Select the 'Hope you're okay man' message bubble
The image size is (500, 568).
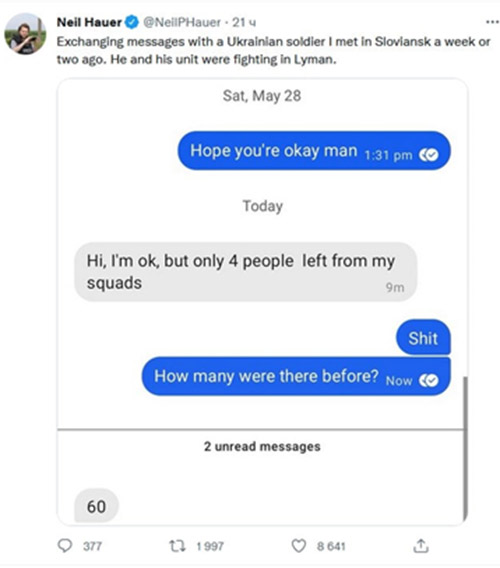coord(314,150)
